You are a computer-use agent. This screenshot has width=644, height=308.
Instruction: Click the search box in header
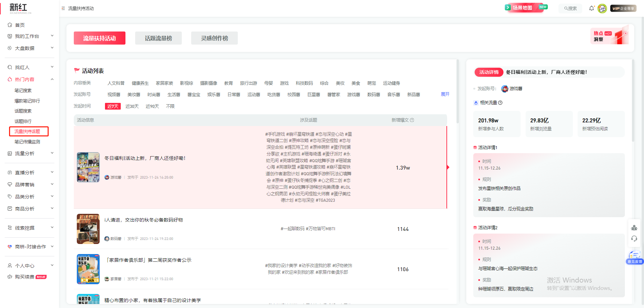570,8
